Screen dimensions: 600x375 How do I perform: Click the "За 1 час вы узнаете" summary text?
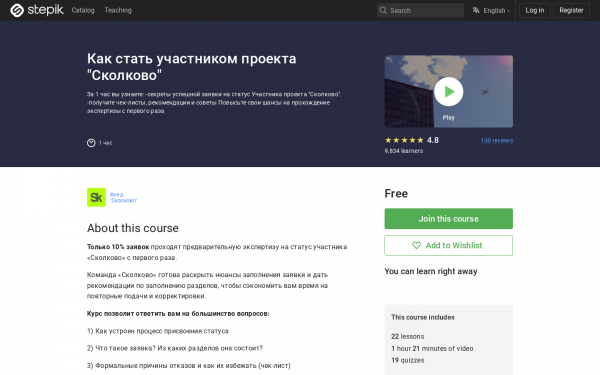[x=214, y=102]
